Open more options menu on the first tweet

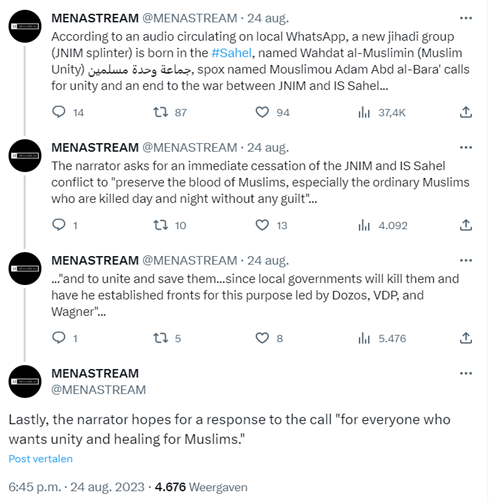coord(466,18)
